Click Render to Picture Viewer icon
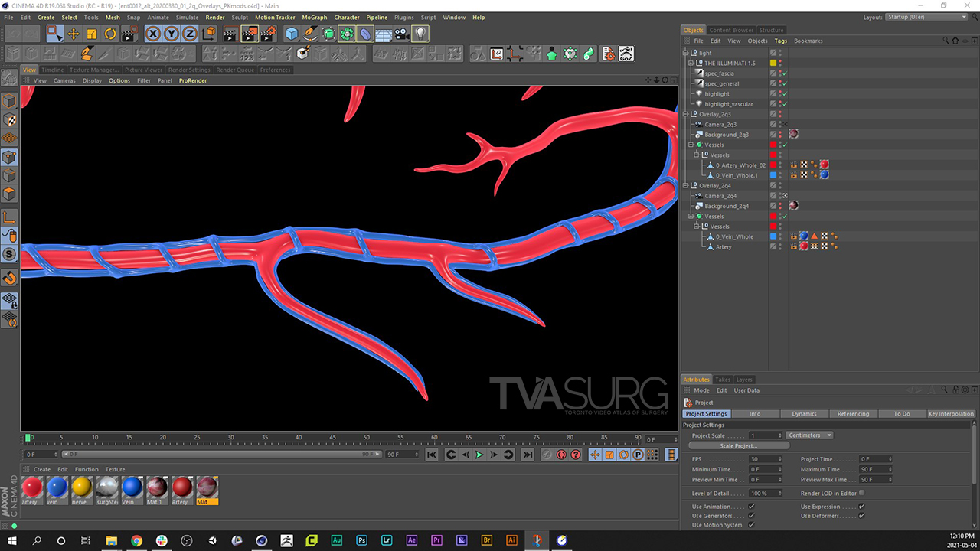The width and height of the screenshot is (980, 551). click(249, 34)
